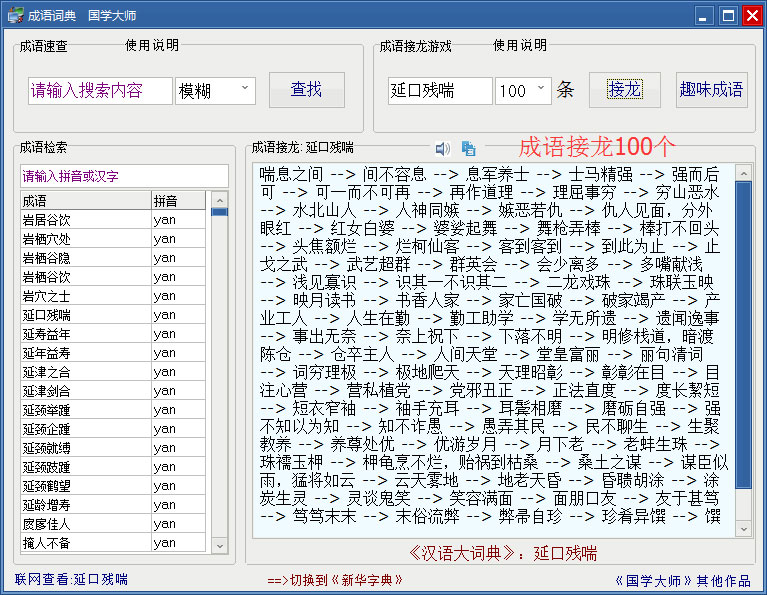767x595 pixels.
Task: Click idiom list scrollbar down arrow
Action: click(220, 544)
